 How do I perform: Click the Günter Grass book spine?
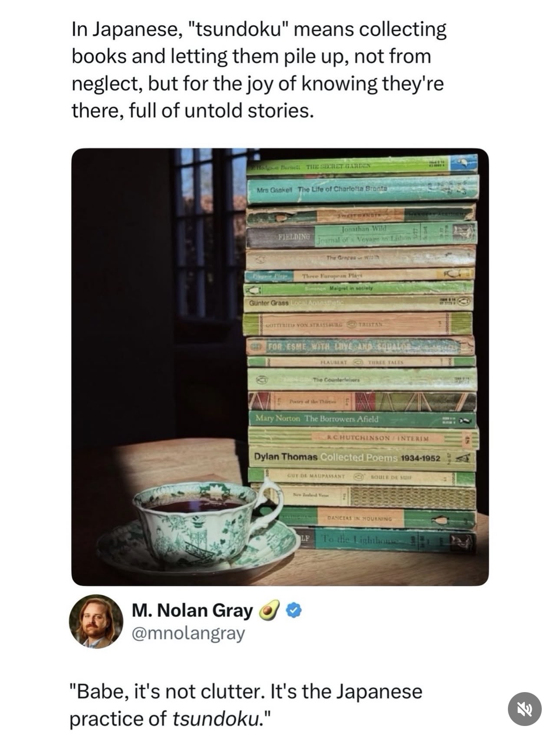(359, 302)
